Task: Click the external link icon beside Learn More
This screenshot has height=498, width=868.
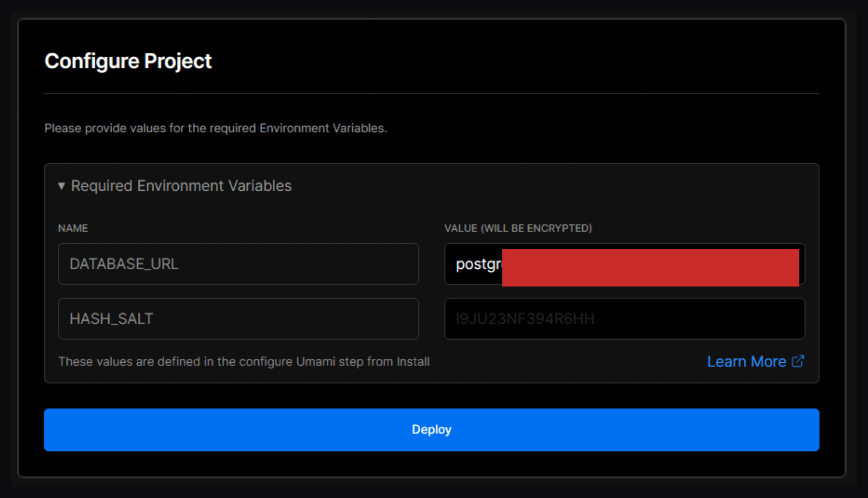Action: point(797,361)
